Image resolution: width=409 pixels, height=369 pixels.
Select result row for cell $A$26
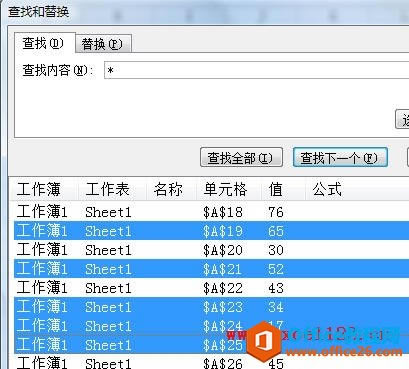coord(211,362)
